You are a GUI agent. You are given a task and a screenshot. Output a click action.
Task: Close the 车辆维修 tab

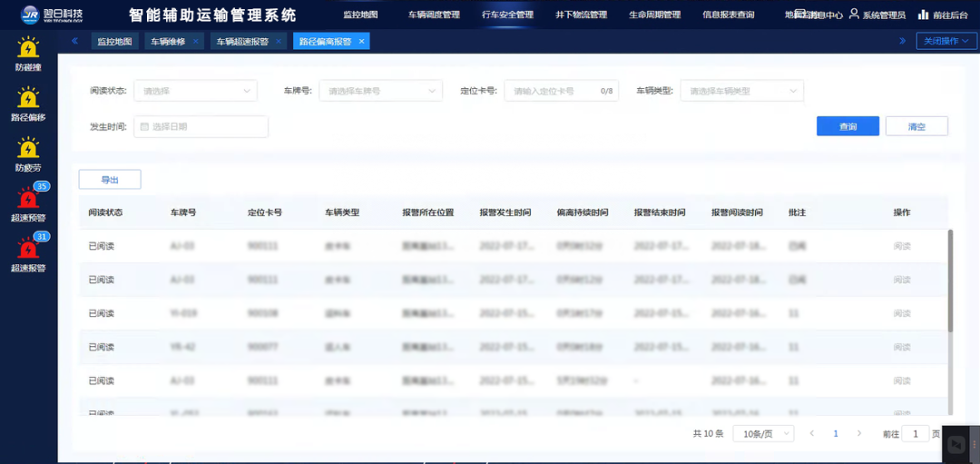[196, 41]
